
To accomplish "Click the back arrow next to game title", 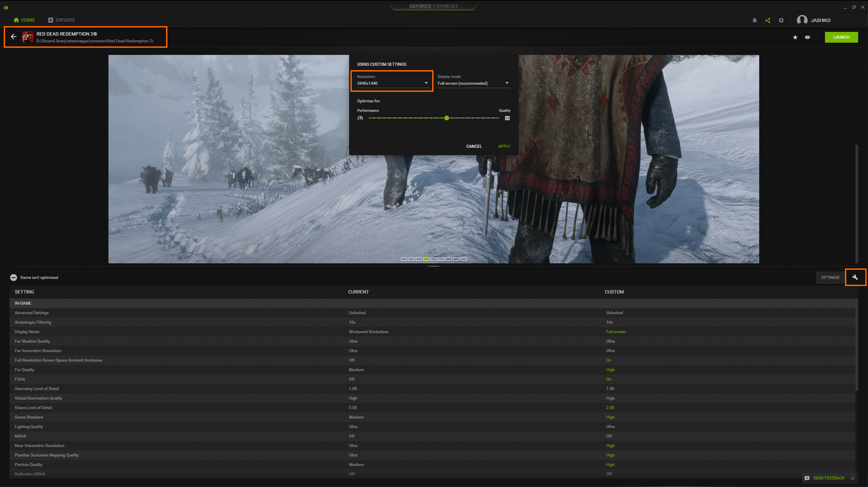I will [14, 37].
